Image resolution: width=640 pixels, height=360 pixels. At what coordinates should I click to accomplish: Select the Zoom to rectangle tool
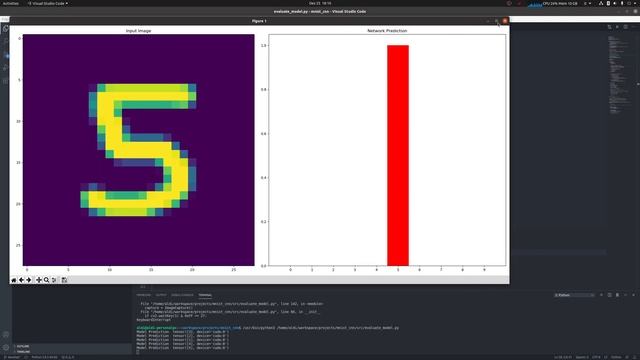(47, 280)
